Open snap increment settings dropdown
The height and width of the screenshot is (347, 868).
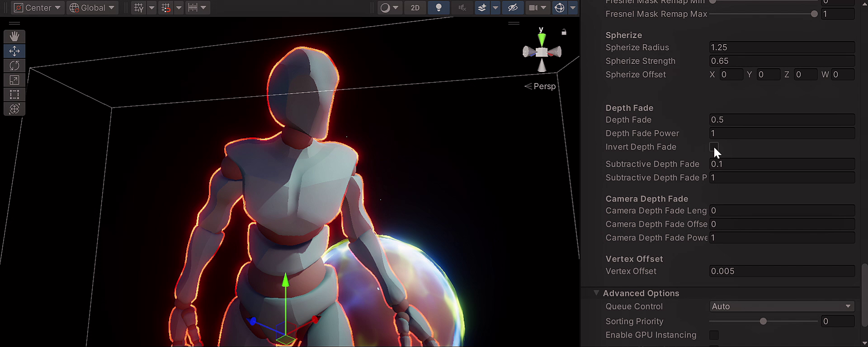(x=197, y=8)
